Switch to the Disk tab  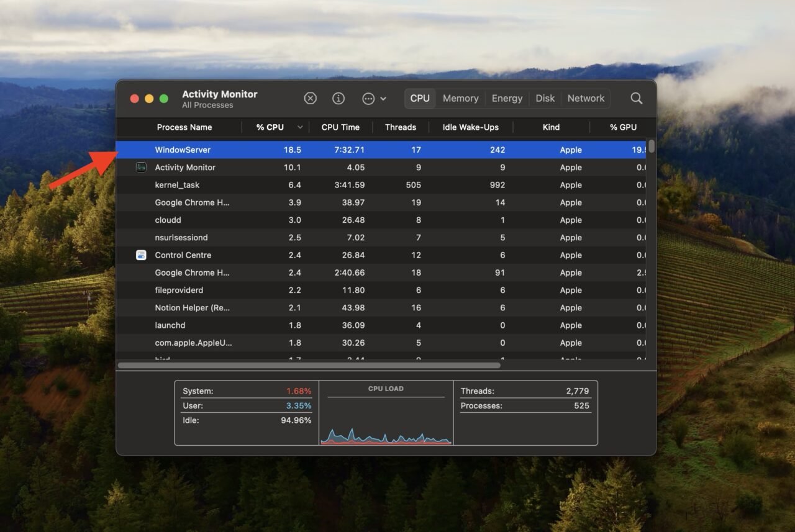point(545,98)
